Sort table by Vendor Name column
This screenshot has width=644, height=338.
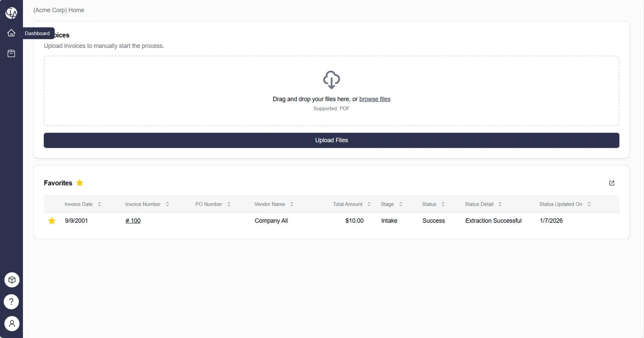pyautogui.click(x=274, y=204)
